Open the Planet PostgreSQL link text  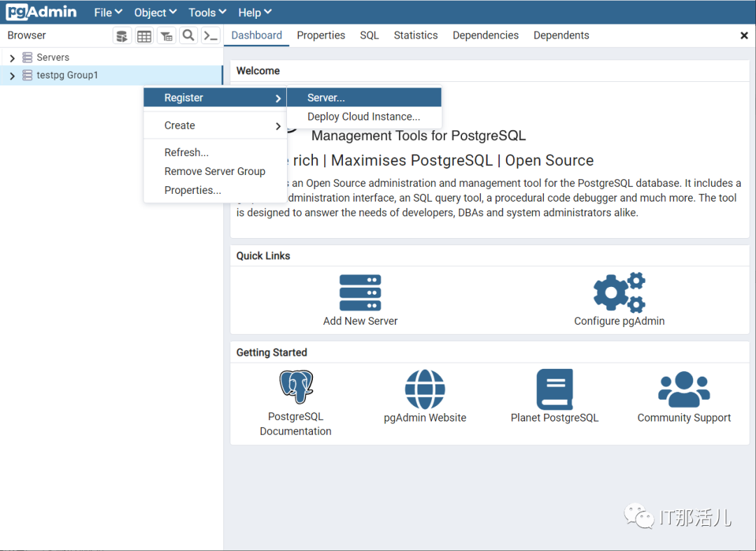554,417
